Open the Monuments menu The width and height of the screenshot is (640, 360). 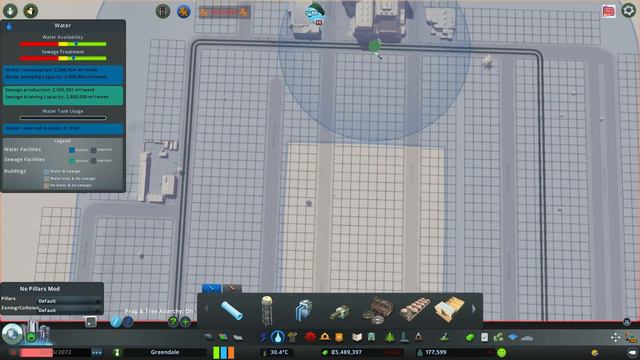point(418,337)
